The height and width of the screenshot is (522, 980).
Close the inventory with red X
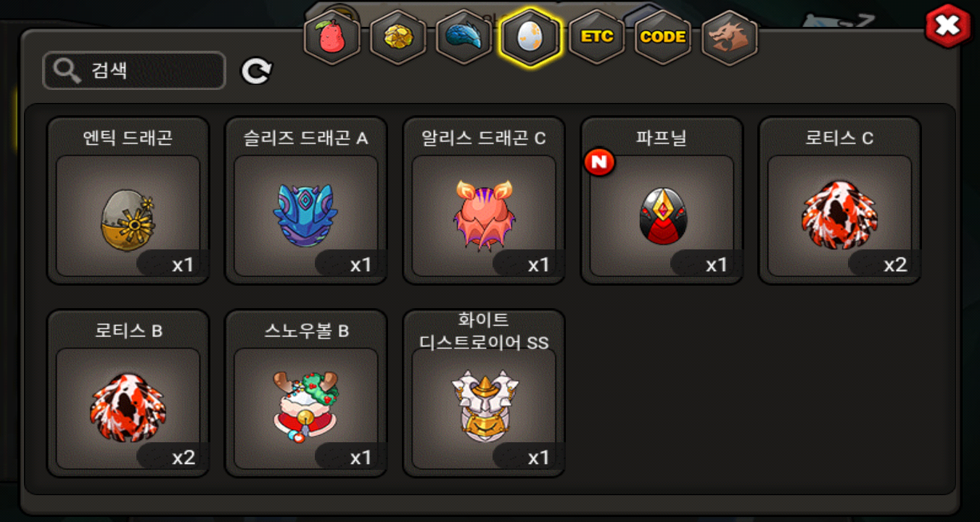pos(947,26)
